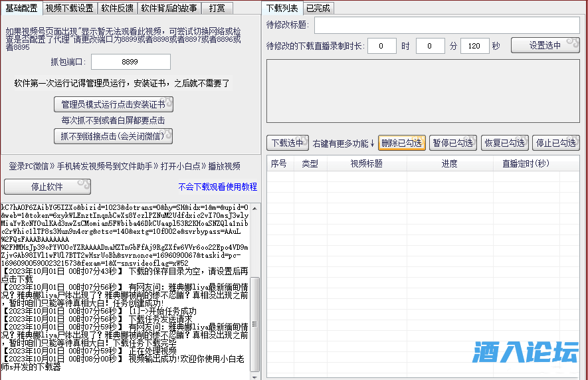Switch to the 已完成 tab

[x=317, y=9]
